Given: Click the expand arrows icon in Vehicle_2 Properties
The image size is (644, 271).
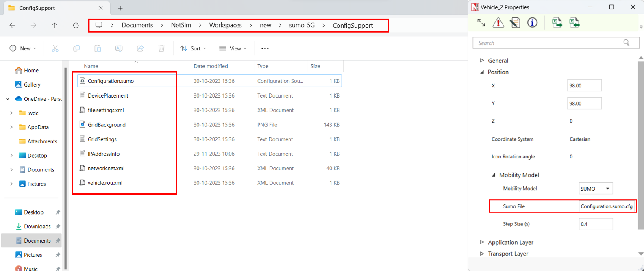Looking at the screenshot, I should click(x=481, y=23).
